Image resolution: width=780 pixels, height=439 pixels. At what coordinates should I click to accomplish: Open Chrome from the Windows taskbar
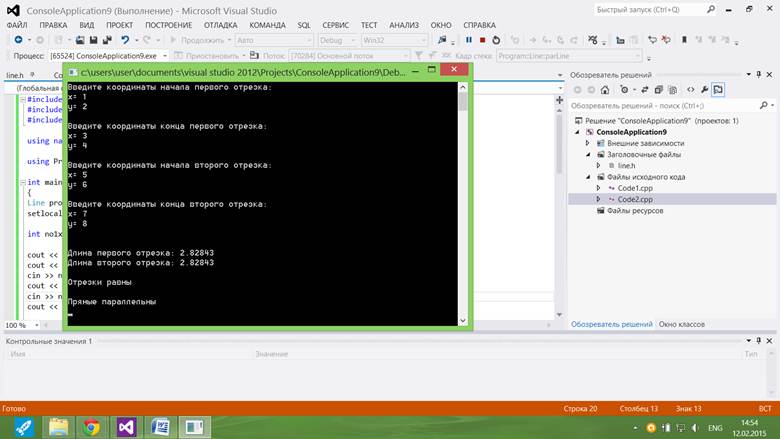click(92, 427)
